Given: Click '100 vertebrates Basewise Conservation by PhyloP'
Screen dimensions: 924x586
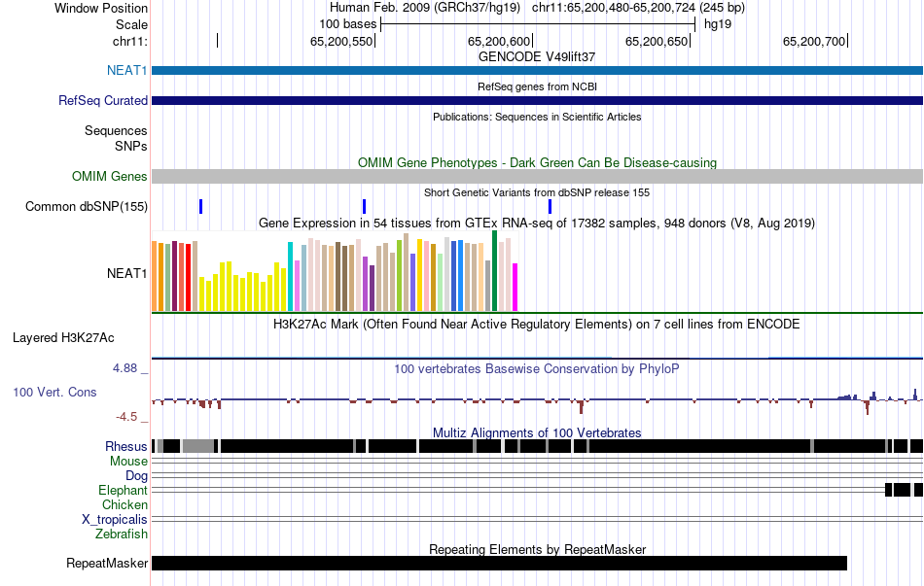Looking at the screenshot, I should (x=537, y=369).
